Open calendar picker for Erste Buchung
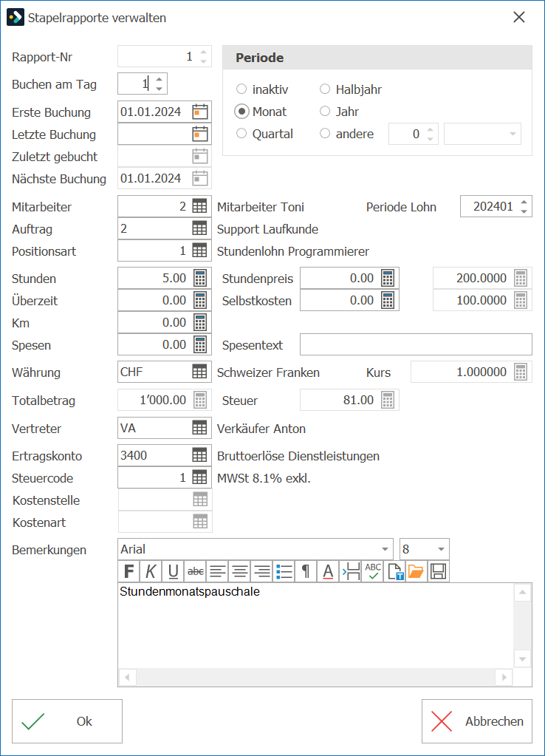The image size is (545, 756). [x=200, y=112]
